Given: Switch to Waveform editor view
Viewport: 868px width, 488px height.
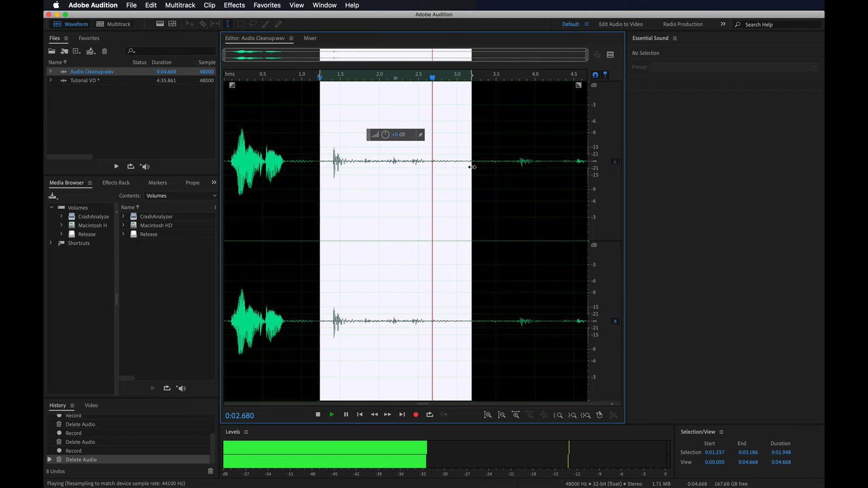Looking at the screenshot, I should tap(71, 24).
